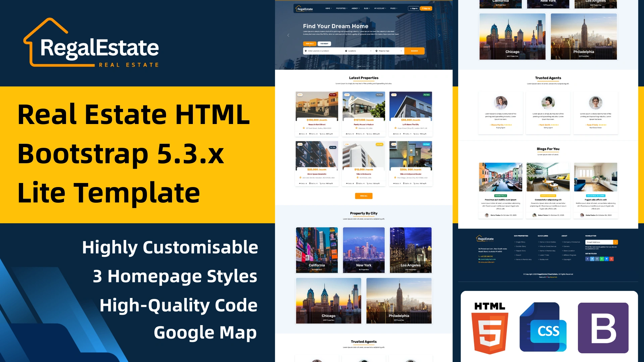Viewport: 644px width, 362px height.
Task: Click the Single Story footer link
Action: point(520,242)
